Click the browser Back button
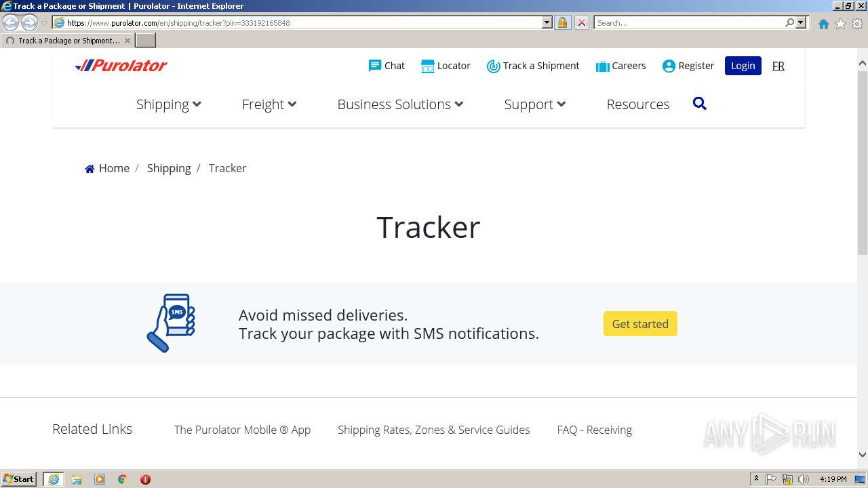The height and width of the screenshot is (488, 868). tap(10, 22)
